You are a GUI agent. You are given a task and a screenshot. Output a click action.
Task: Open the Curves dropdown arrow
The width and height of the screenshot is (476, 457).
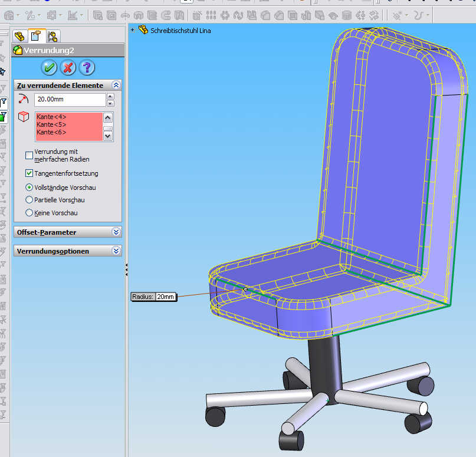tap(428, 15)
